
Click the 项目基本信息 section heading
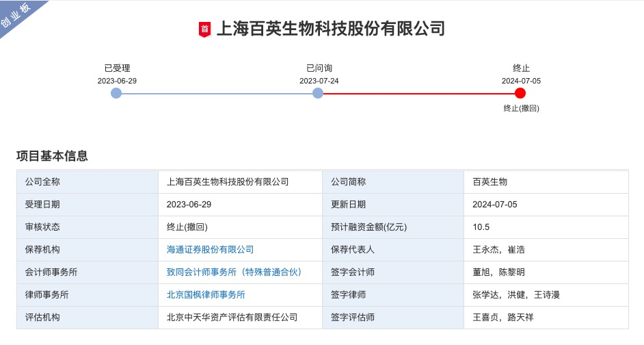tap(52, 156)
